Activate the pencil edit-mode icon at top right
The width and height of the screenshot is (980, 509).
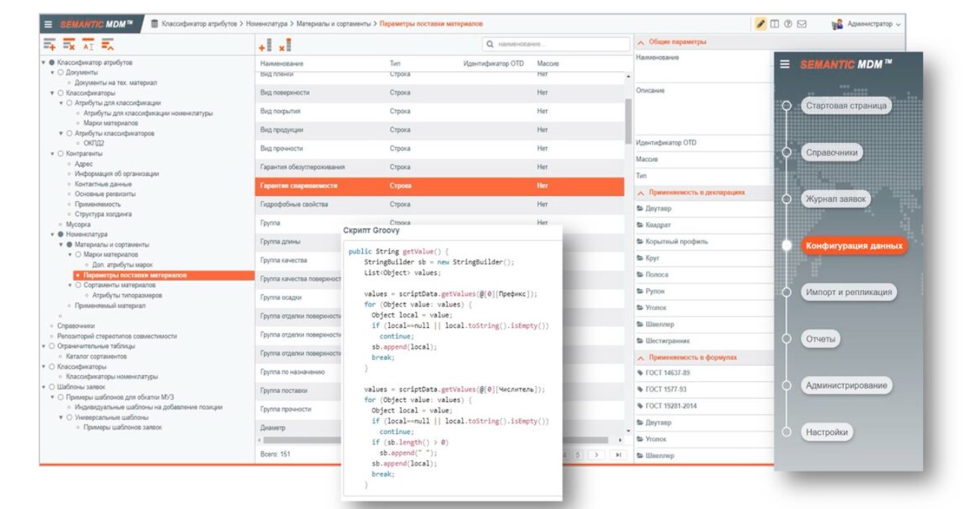[x=761, y=23]
